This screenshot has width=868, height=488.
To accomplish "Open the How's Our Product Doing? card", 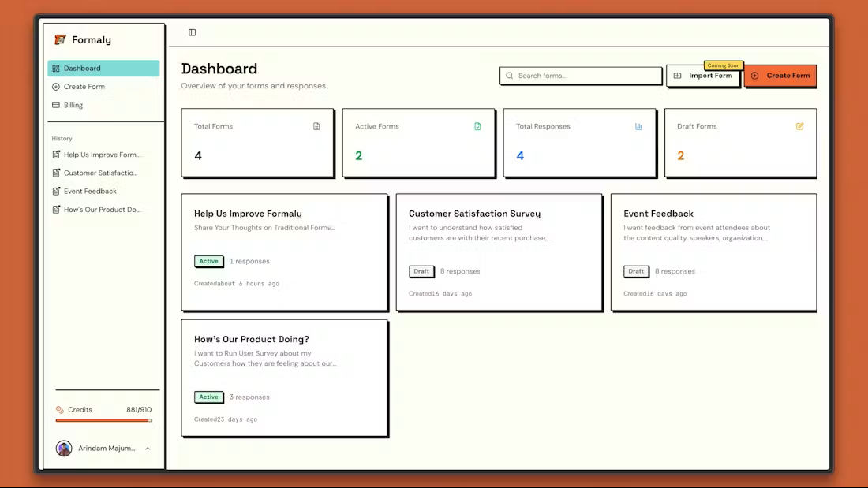I will click(285, 378).
